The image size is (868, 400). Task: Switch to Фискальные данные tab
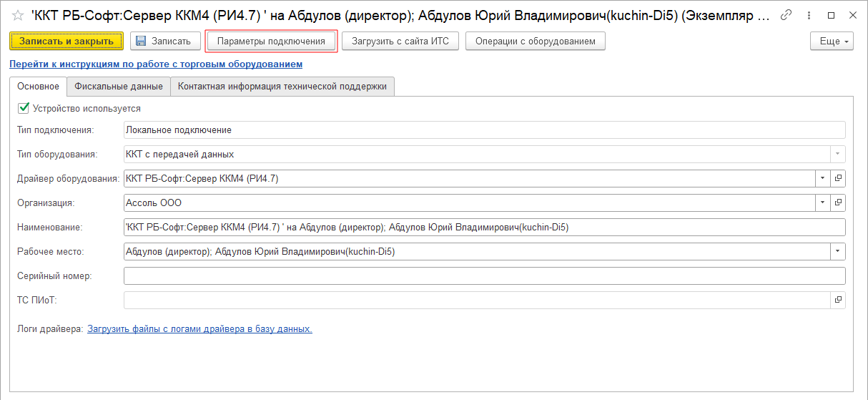pyautogui.click(x=119, y=87)
